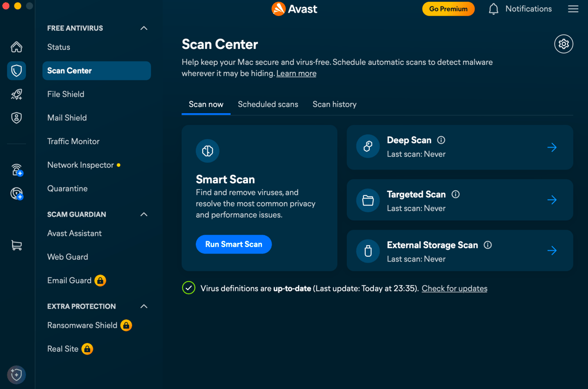
Task: Click Run Smart Scan button
Action: pos(234,244)
